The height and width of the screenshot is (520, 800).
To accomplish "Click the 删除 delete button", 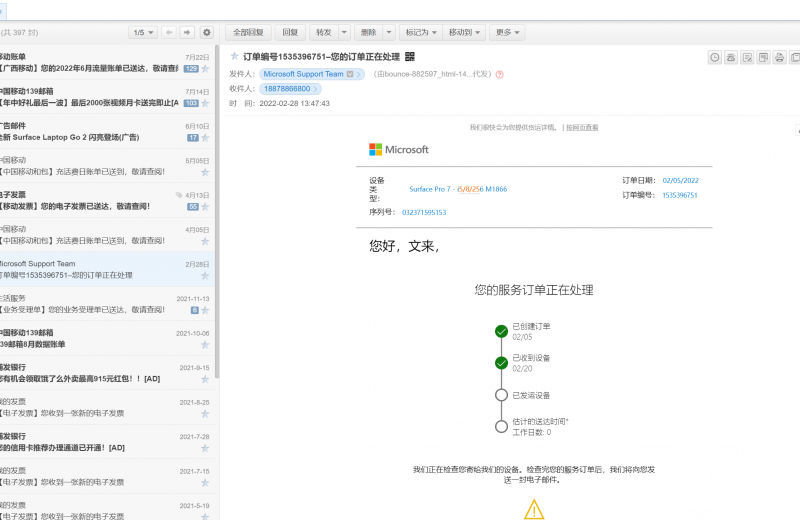I will 368,33.
